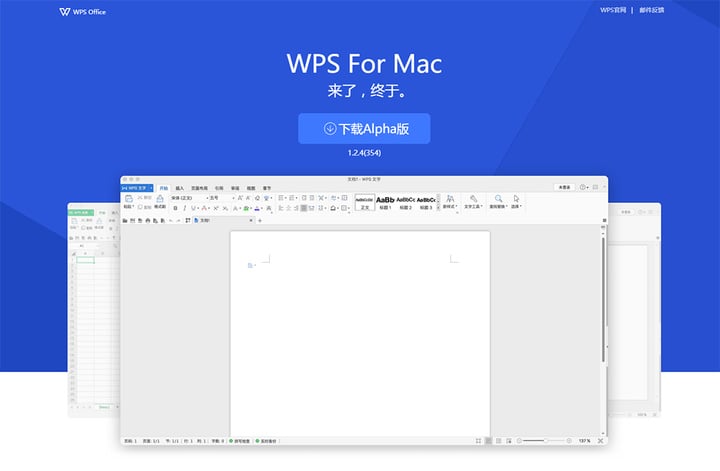Adjust the zoom slider in status bar

(x=544, y=441)
